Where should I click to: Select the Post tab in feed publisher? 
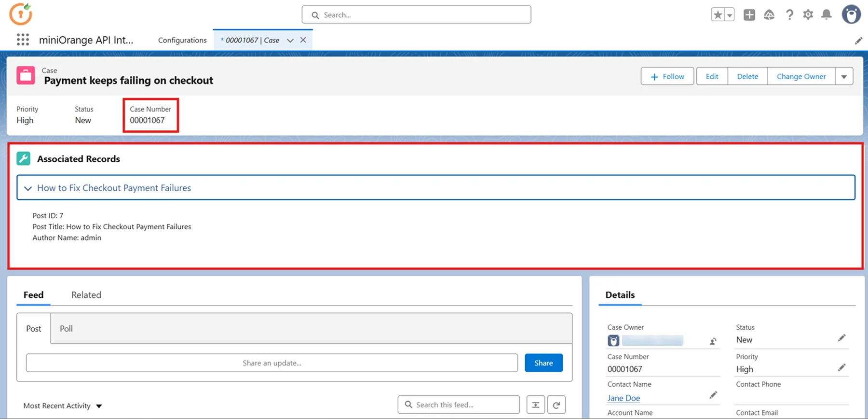pyautogui.click(x=34, y=328)
